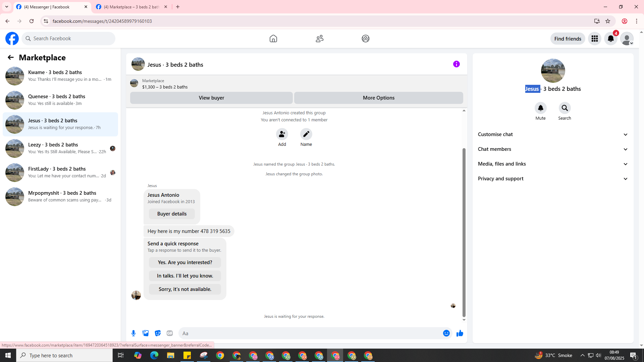Send a thumbs-up like

460,333
